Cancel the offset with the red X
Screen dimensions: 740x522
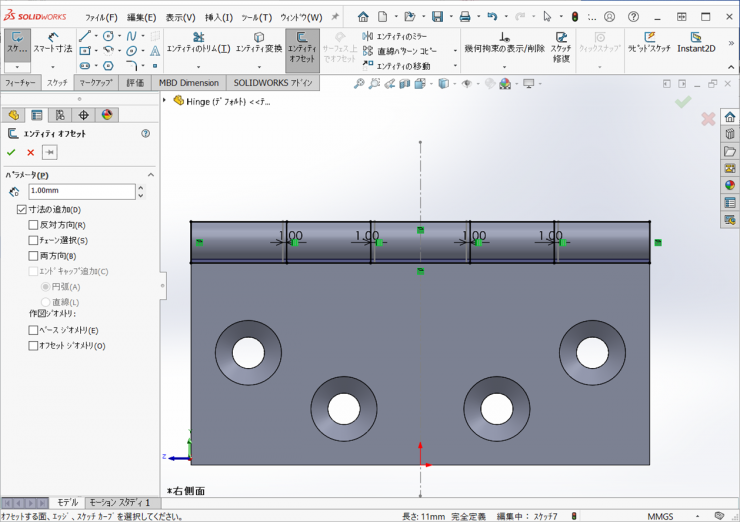(30, 152)
